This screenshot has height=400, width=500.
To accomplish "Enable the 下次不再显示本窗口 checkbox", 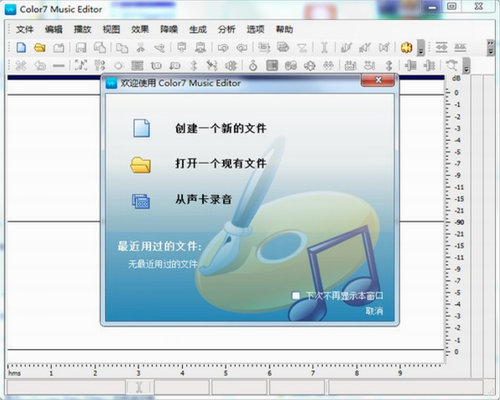I will coord(295,296).
